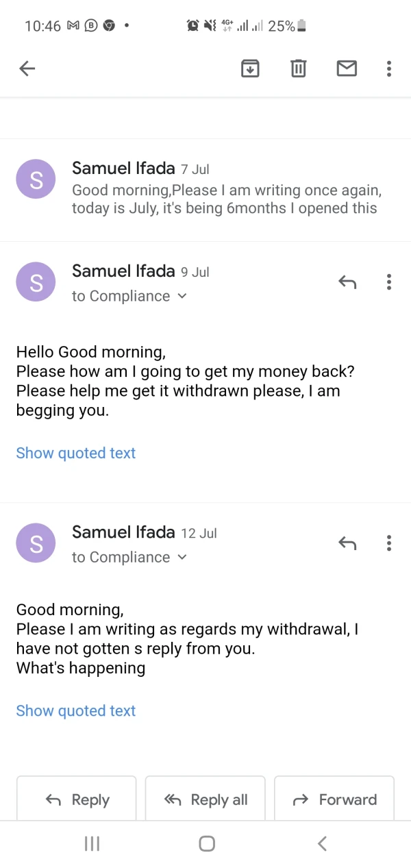411x868 pixels.
Task: Expand recipient details on 12 Jul message
Action: click(182, 557)
